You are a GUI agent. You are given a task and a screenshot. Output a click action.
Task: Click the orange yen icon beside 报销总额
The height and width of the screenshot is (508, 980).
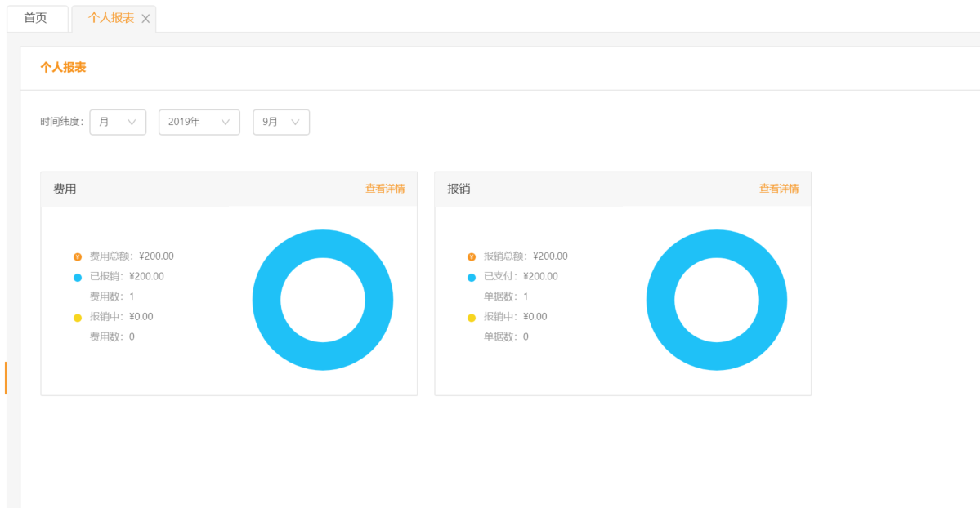[472, 256]
